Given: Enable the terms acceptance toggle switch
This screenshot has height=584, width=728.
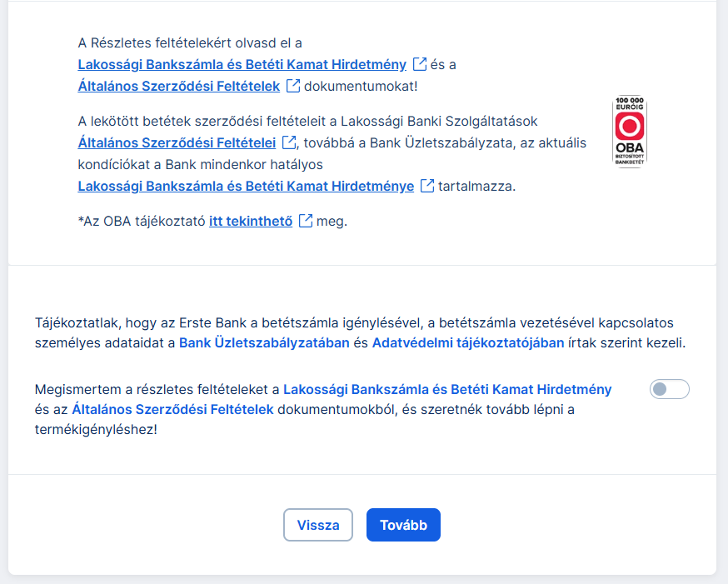Looking at the screenshot, I should click(x=670, y=389).
